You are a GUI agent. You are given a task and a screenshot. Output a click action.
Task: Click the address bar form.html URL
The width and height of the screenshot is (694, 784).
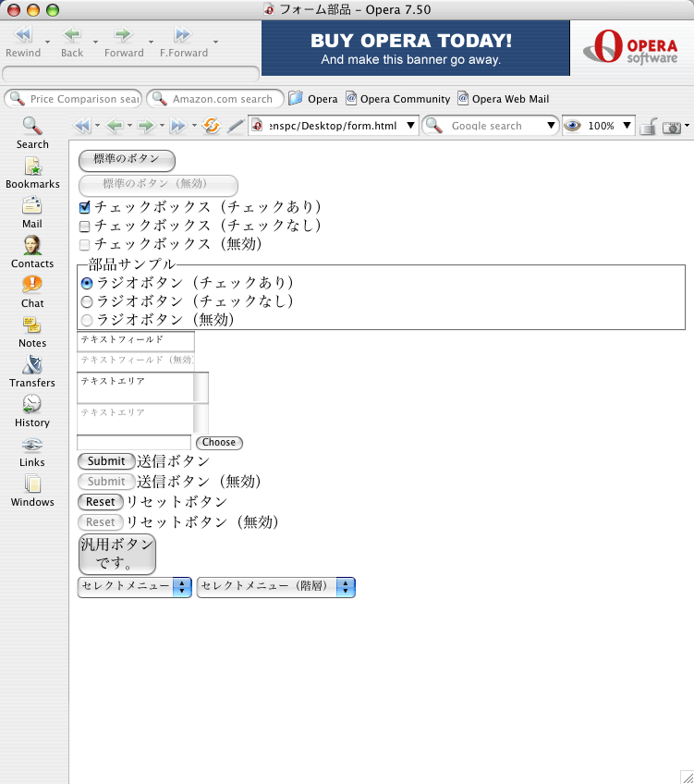[x=333, y=126]
